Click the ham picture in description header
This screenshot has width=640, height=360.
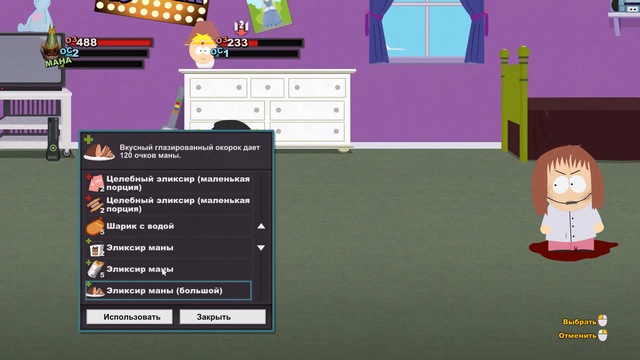tap(99, 152)
